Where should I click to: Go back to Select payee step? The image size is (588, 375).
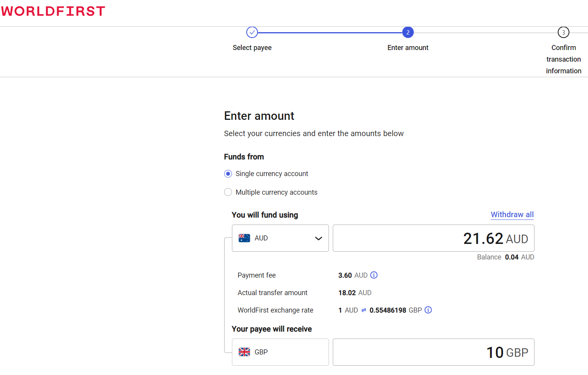point(252,48)
